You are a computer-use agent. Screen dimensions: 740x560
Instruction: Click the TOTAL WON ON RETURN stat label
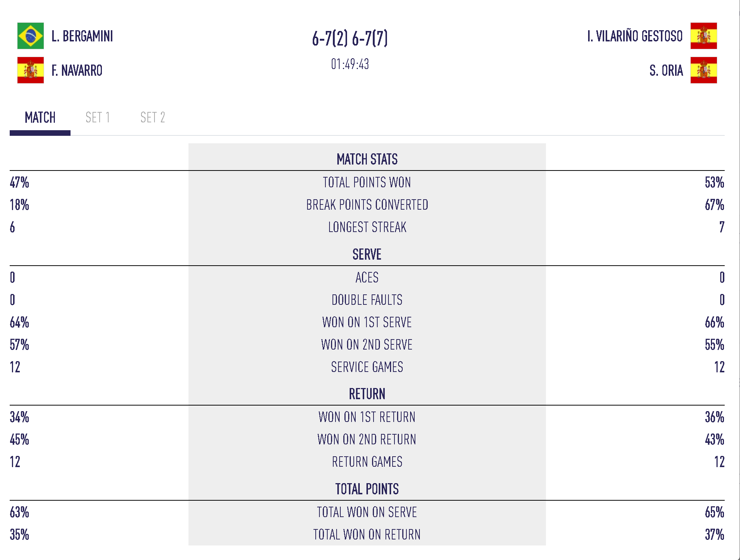tap(367, 535)
